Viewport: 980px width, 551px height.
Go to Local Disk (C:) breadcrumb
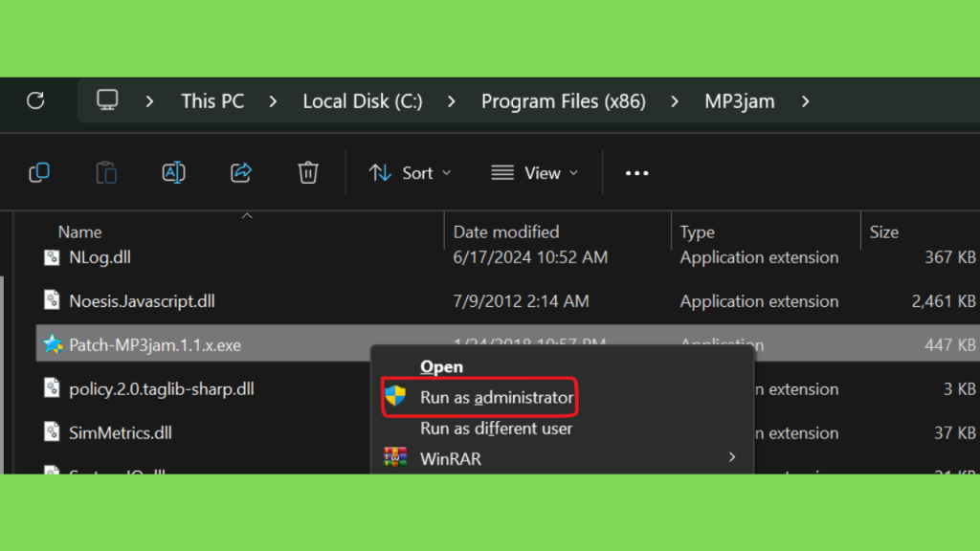coord(363,101)
